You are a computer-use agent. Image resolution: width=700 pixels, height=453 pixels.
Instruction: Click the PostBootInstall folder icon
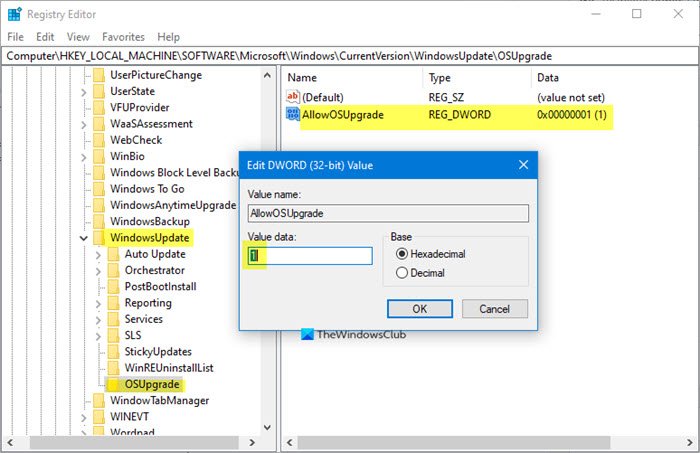113,287
